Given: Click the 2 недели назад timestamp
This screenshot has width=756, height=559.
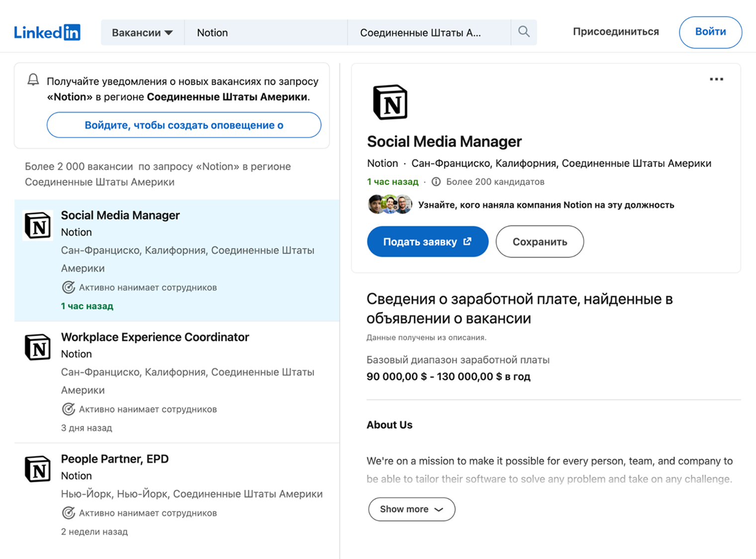Looking at the screenshot, I should click(94, 532).
